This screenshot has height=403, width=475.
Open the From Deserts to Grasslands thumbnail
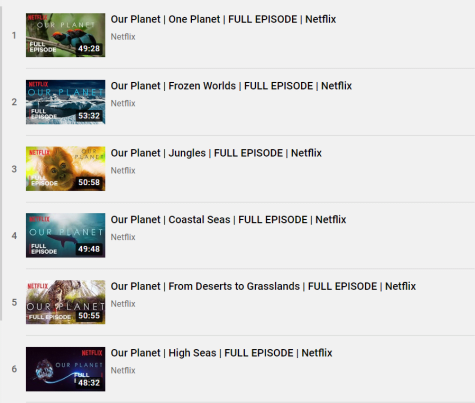pyautogui.click(x=66, y=302)
